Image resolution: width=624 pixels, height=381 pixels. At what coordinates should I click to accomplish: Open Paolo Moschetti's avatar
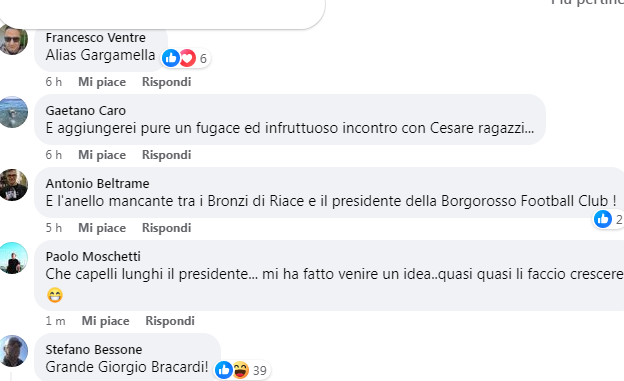click(13, 258)
